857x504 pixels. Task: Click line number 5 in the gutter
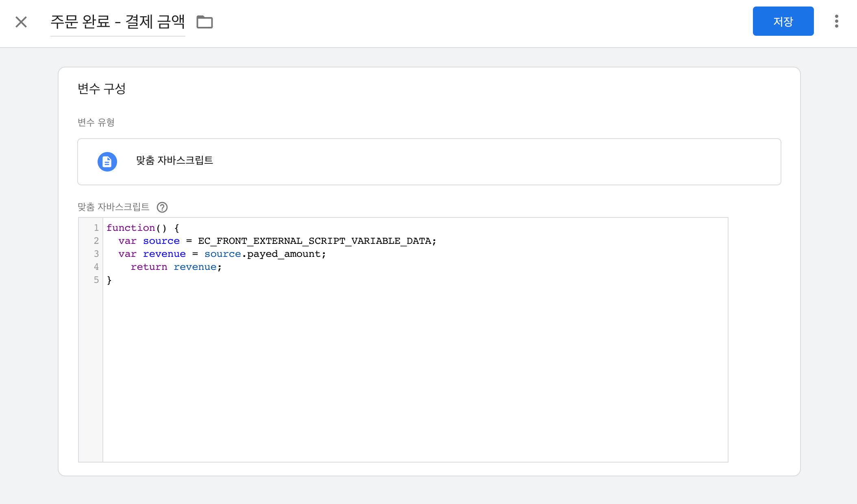click(96, 280)
